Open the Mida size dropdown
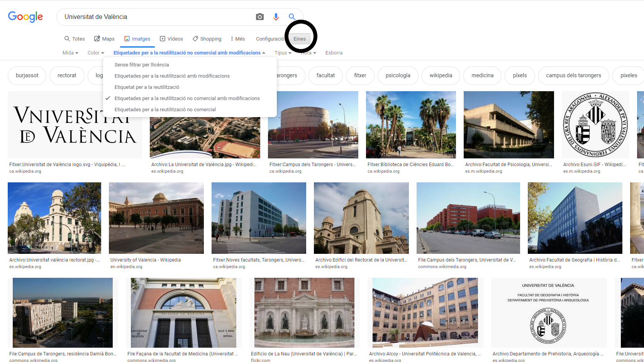Image resolution: width=644 pixels, height=362 pixels. 70,53
